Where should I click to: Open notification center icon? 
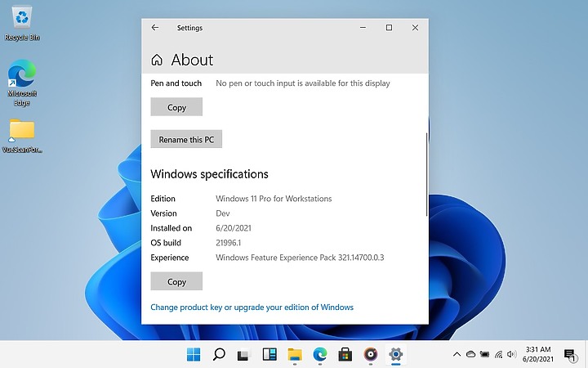point(570,355)
